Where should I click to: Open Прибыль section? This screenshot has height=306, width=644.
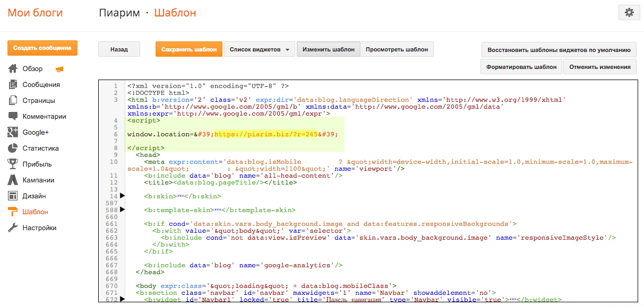click(x=37, y=164)
